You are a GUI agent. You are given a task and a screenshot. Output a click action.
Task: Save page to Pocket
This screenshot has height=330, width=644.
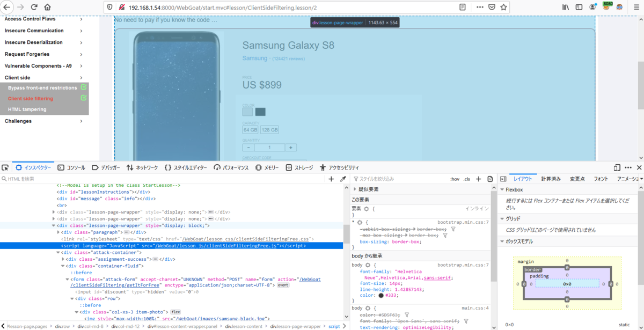(x=492, y=8)
